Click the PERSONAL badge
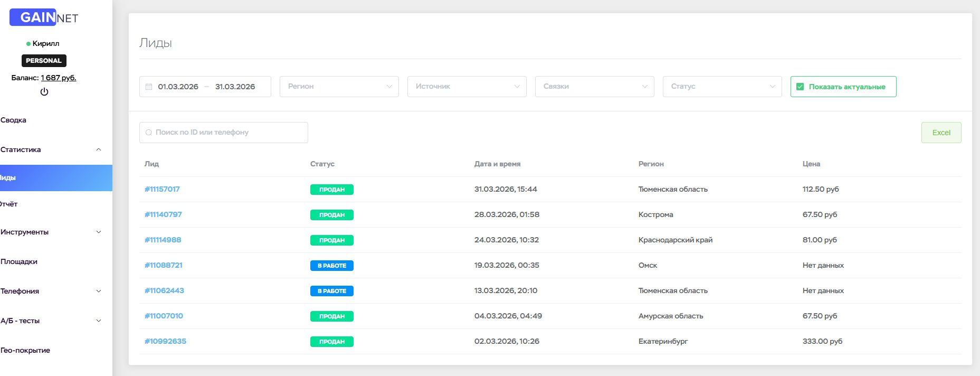This screenshot has width=980, height=376. tap(44, 61)
